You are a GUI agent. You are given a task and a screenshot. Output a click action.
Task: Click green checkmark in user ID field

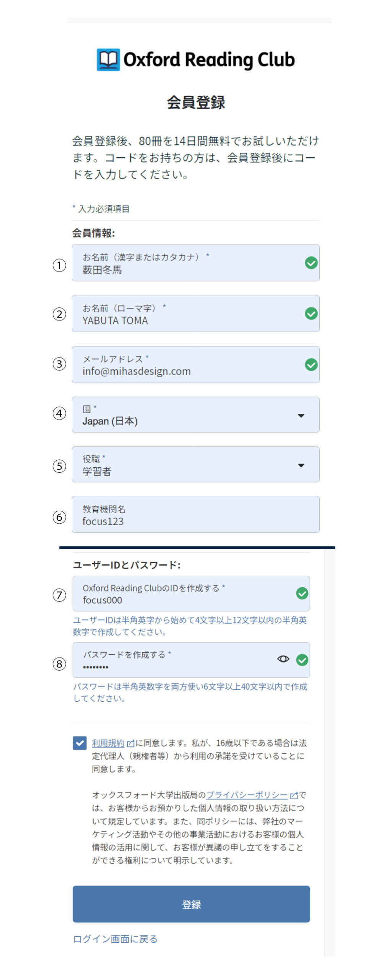[x=302, y=593]
